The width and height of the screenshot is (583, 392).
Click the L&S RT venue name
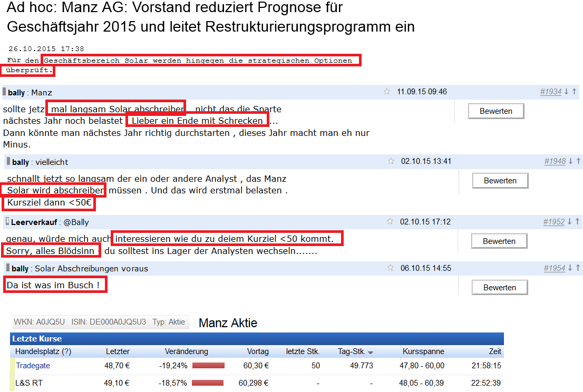[28, 383]
